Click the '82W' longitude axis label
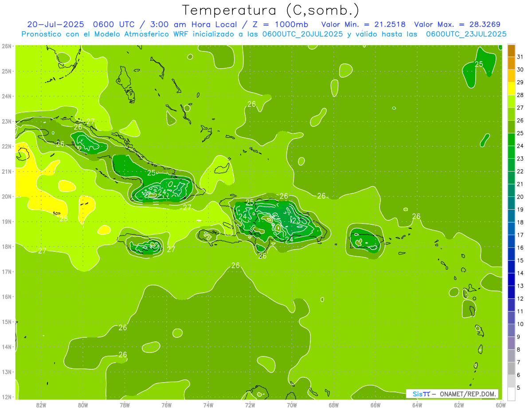The image size is (532, 411). pyautogui.click(x=41, y=404)
